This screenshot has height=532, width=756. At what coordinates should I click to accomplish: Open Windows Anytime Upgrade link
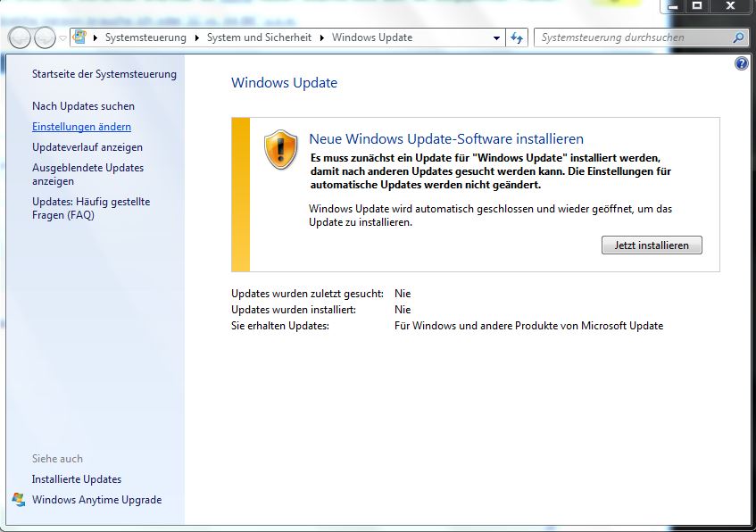coord(97,500)
